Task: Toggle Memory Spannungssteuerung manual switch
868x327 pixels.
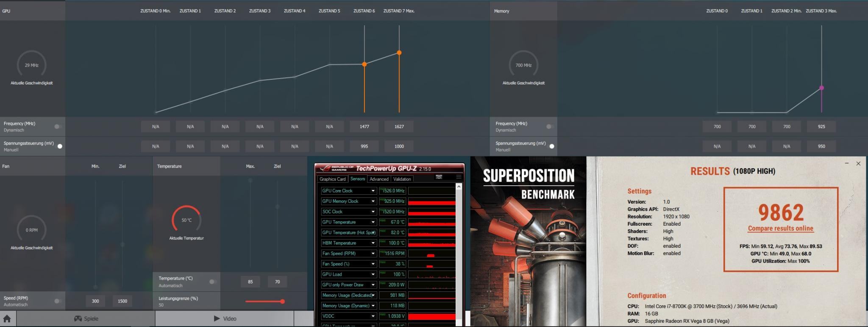Action: (551, 146)
